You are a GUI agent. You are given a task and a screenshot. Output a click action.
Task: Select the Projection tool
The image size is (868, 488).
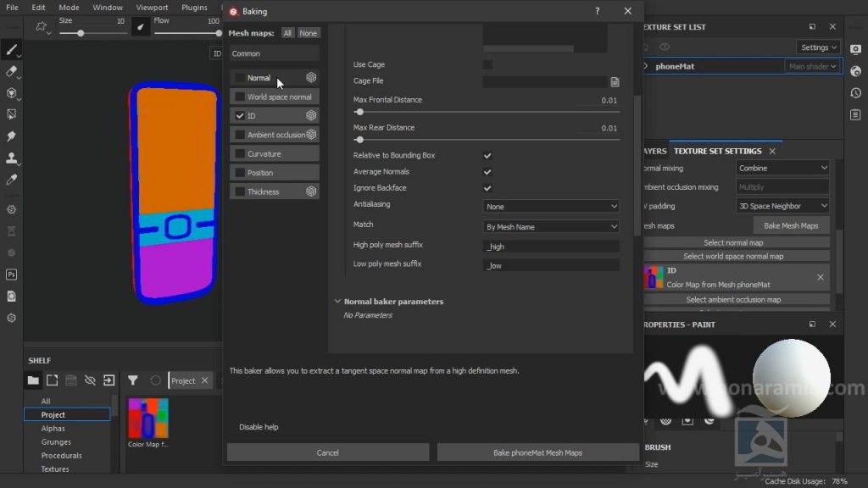coord(12,93)
